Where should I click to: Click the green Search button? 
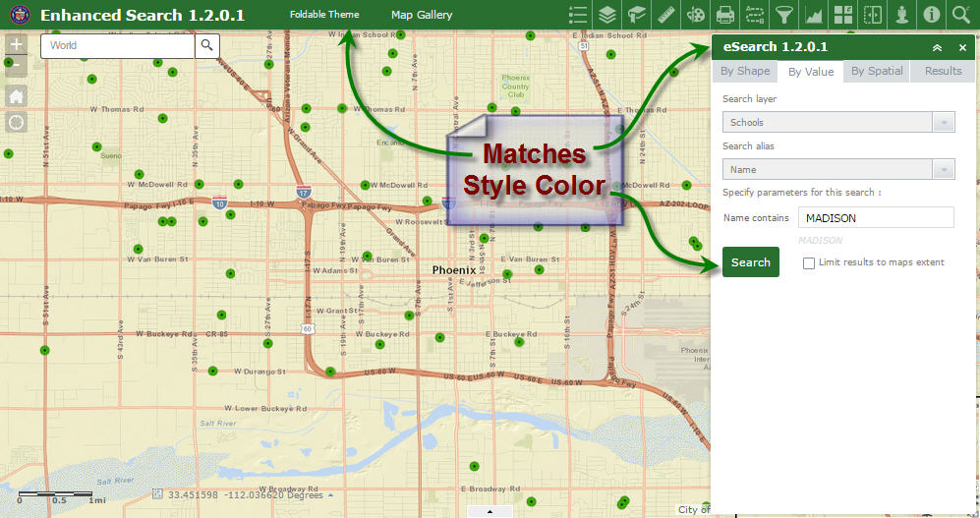(x=751, y=261)
